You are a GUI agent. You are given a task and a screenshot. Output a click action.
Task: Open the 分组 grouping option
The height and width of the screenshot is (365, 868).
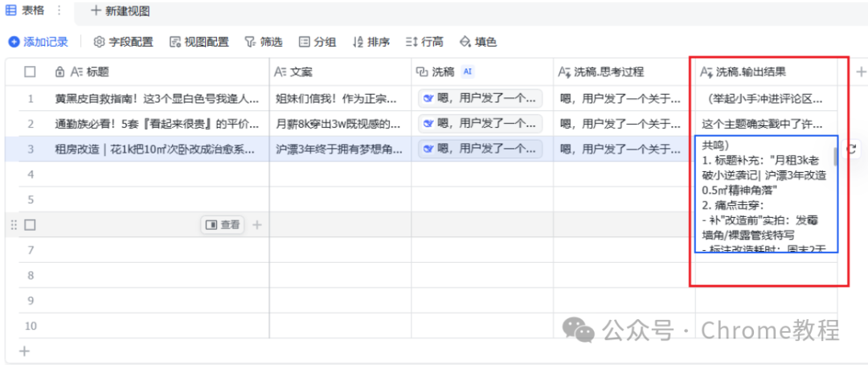tap(317, 42)
